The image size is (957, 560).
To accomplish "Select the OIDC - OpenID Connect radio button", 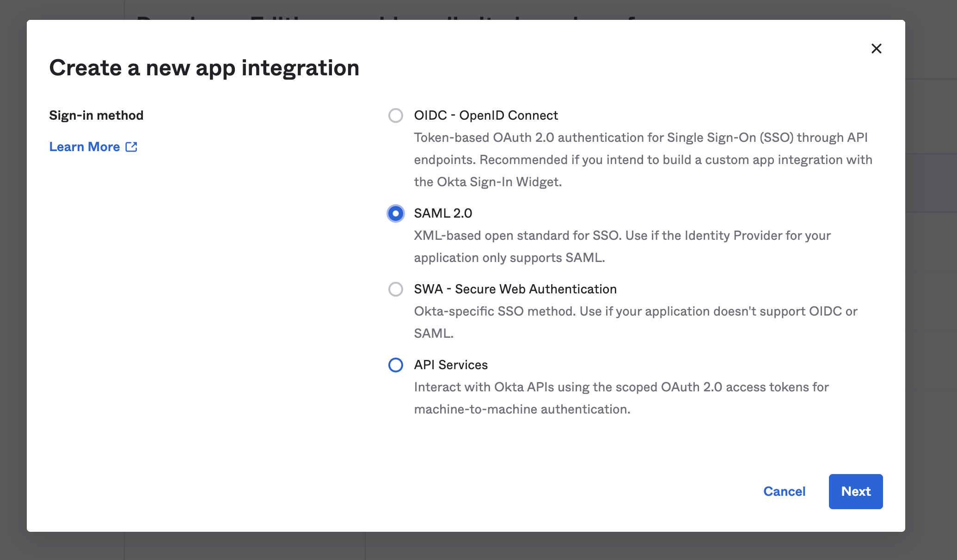I will pos(395,116).
